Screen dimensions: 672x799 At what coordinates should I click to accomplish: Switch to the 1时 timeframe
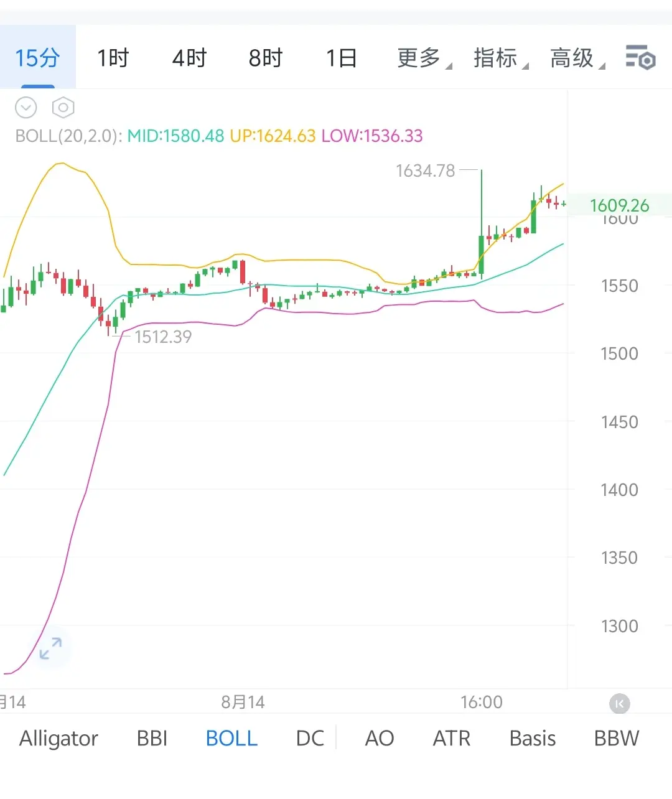(113, 58)
